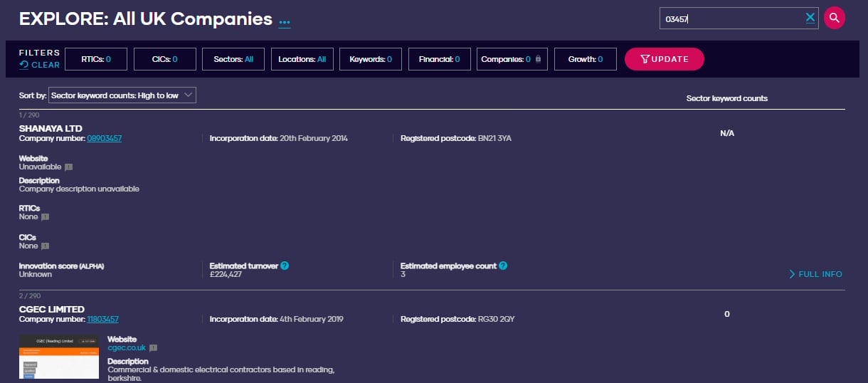
Task: Click the flag icon beside CICs None
Action: pyautogui.click(x=45, y=246)
